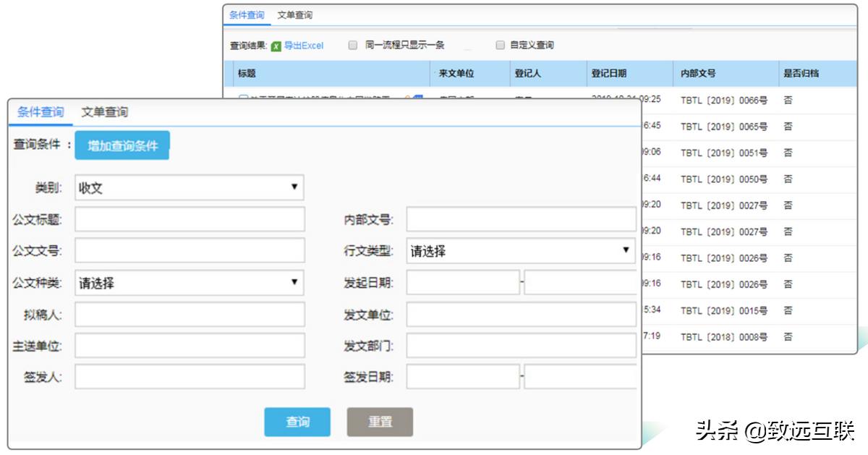868x455 pixels.
Task: Click the blue 查询 button
Action: (x=299, y=423)
